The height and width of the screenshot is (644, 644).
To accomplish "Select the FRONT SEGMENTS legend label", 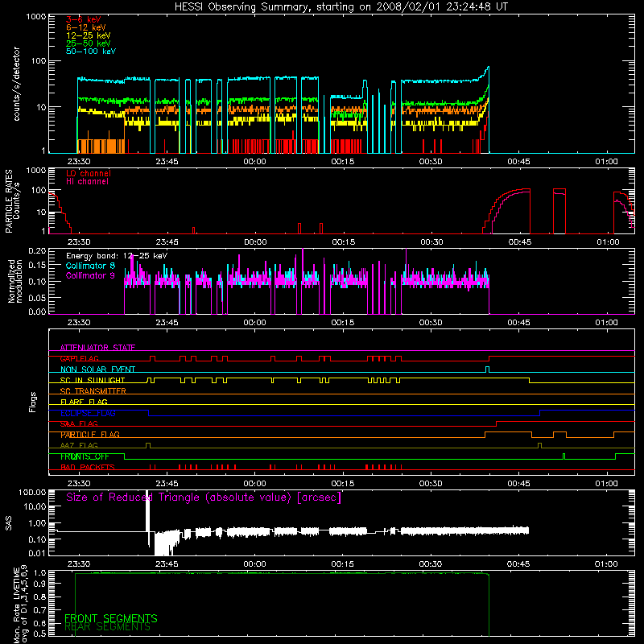I will 111,618.
